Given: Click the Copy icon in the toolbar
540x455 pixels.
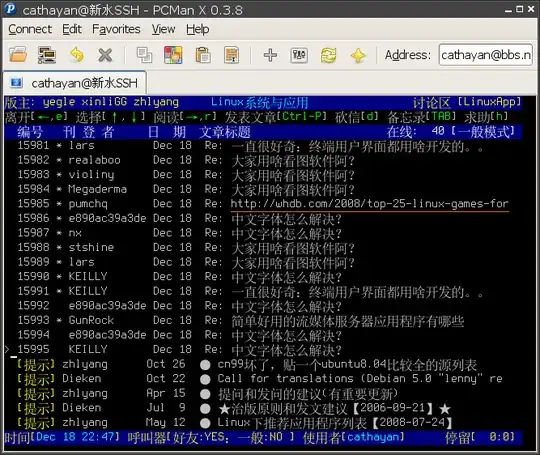Looking at the screenshot, I should pos(144,55).
